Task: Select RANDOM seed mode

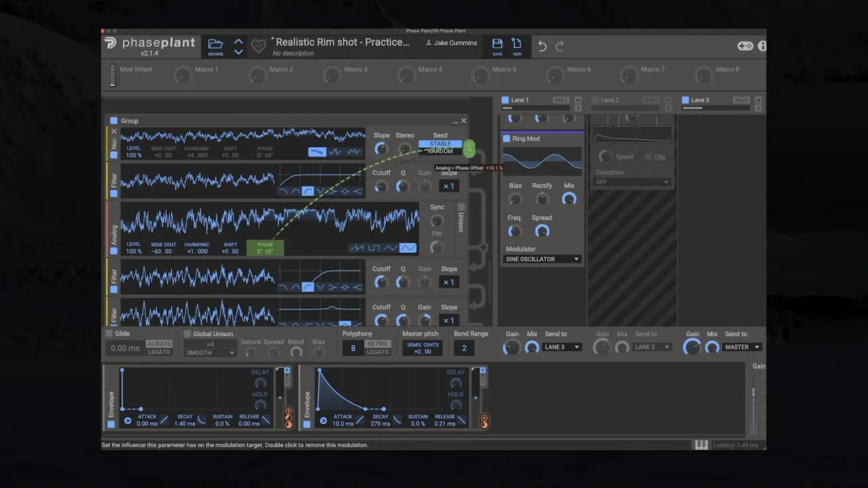Action: (x=440, y=151)
